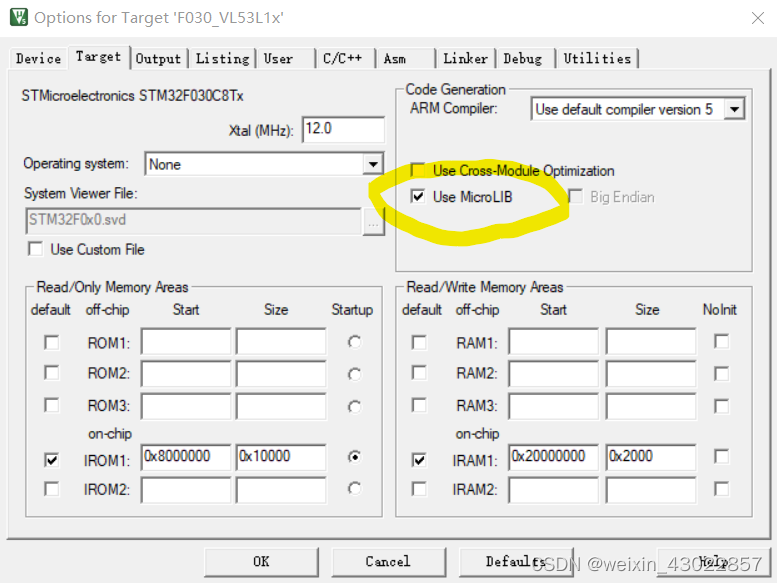Select the ROM1 Startup radio button

(354, 342)
